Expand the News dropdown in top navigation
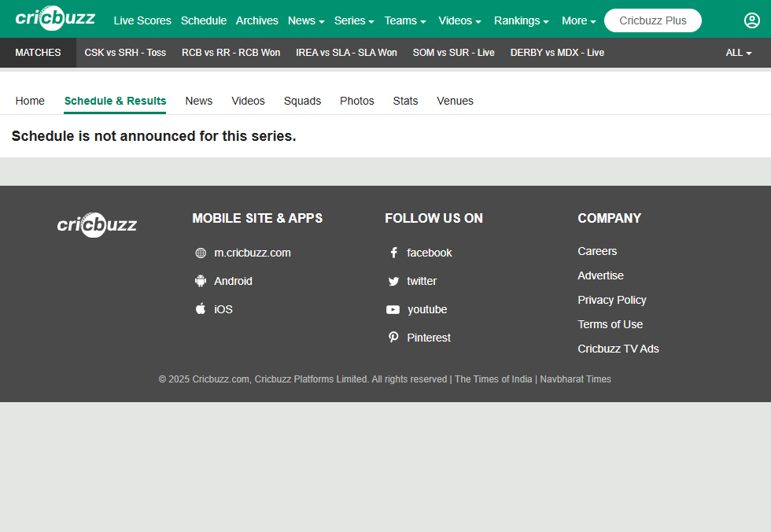This screenshot has width=771, height=532. (x=306, y=20)
